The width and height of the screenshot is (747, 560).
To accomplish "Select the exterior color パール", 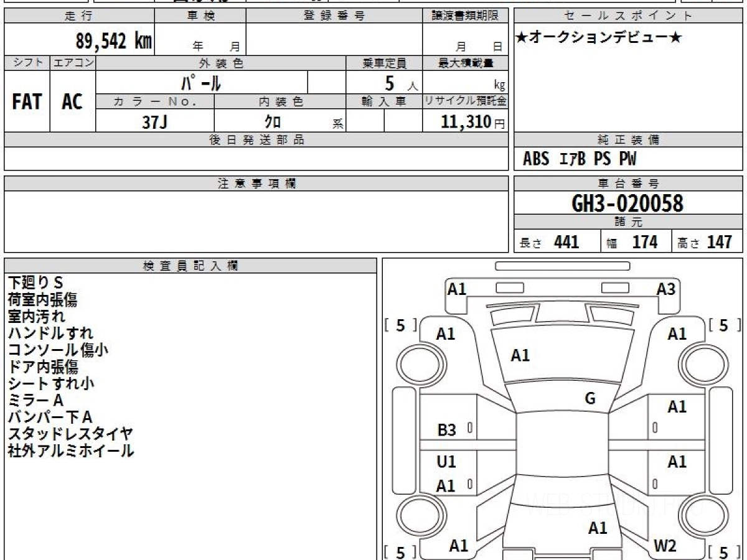I will [x=201, y=83].
